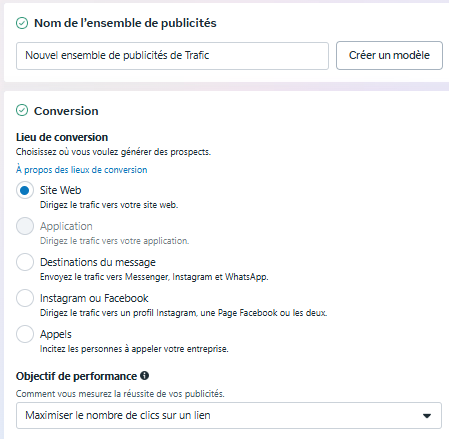Click description Incitez les personnes à appeler
Screen dimensions: 449x439
(134, 349)
